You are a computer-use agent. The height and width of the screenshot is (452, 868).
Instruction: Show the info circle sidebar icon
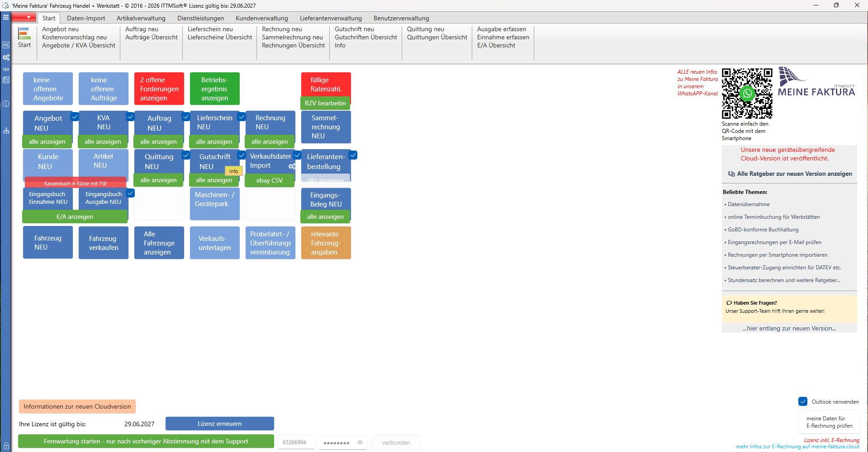click(6, 104)
